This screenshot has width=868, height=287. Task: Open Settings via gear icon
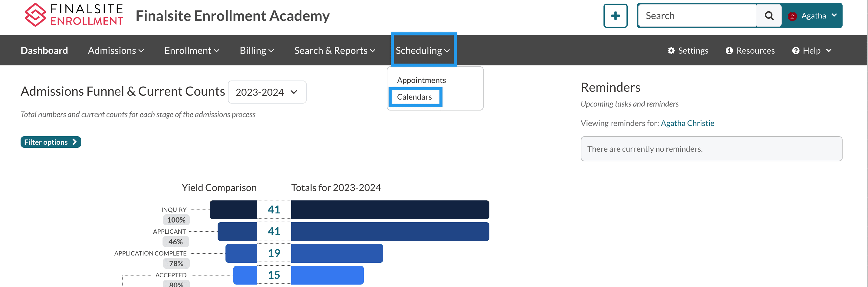tap(671, 51)
